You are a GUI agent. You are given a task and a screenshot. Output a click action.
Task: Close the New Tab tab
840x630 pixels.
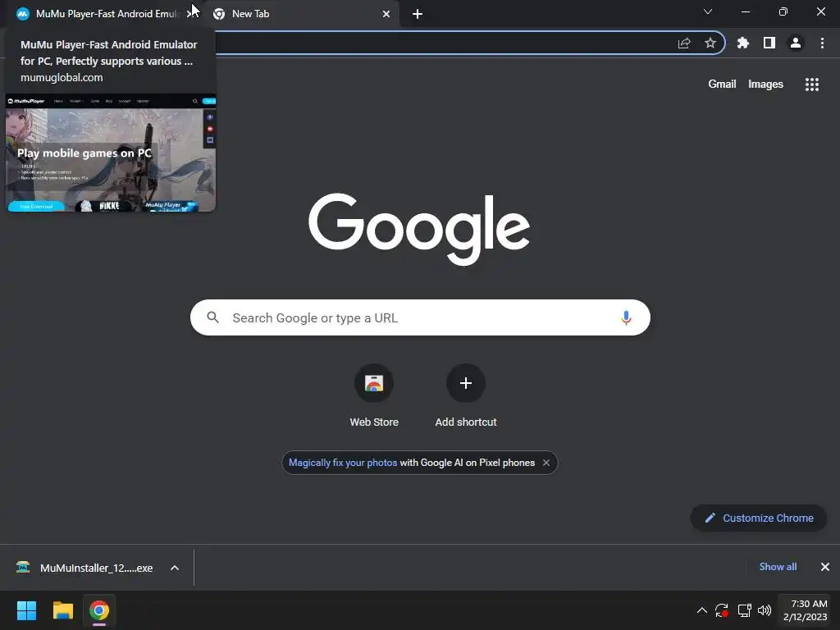pos(386,14)
